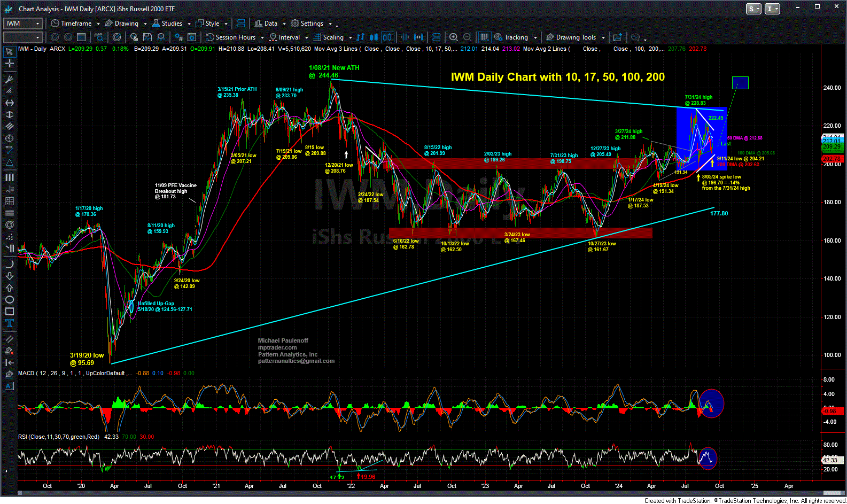
Task: Click the stacked panels icon beside Style
Action: (240, 24)
